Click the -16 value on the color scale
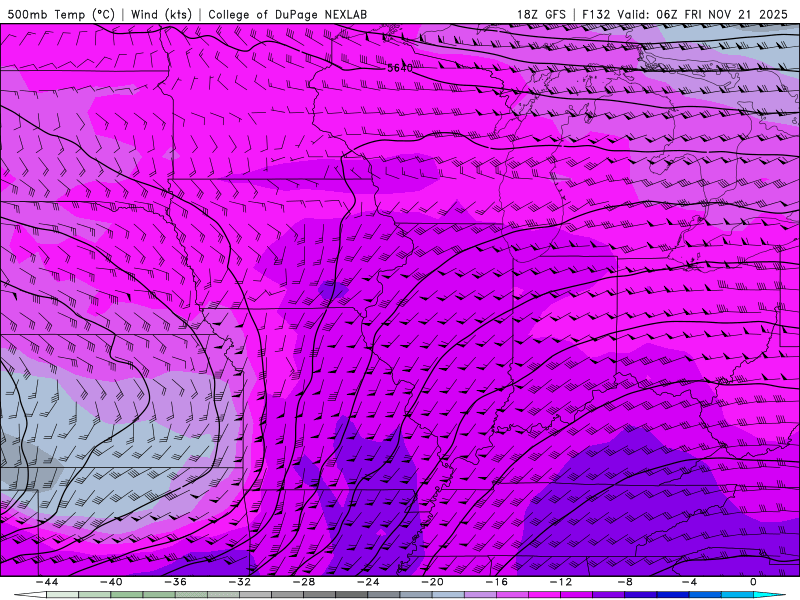The image size is (800, 600). 496,582
